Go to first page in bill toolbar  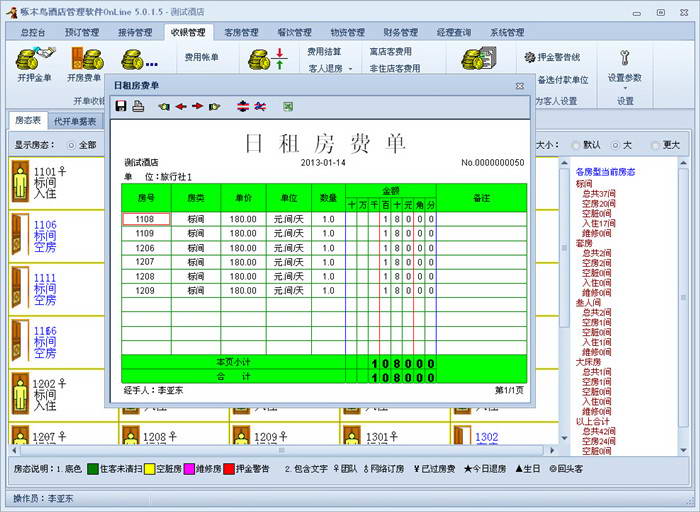pos(164,106)
